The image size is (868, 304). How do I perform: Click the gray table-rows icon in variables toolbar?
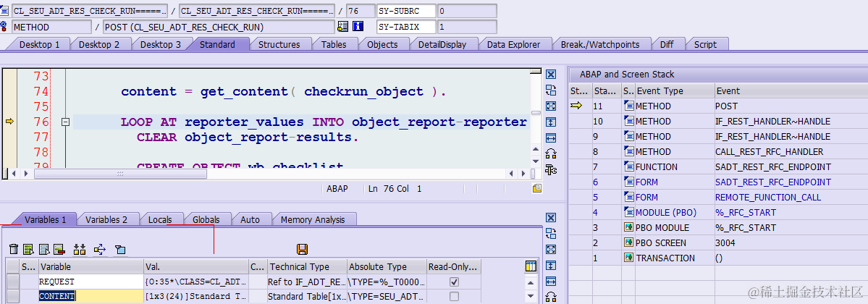[44, 250]
